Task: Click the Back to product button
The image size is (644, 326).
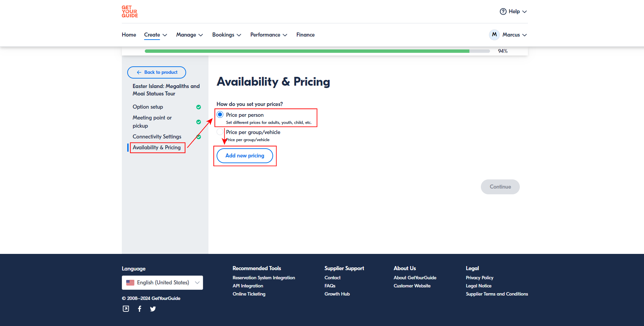Action: (157, 72)
